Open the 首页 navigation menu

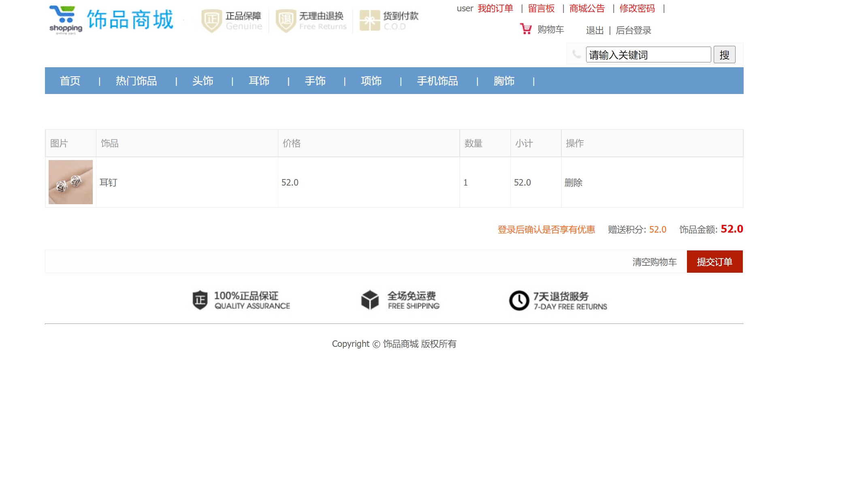click(70, 81)
